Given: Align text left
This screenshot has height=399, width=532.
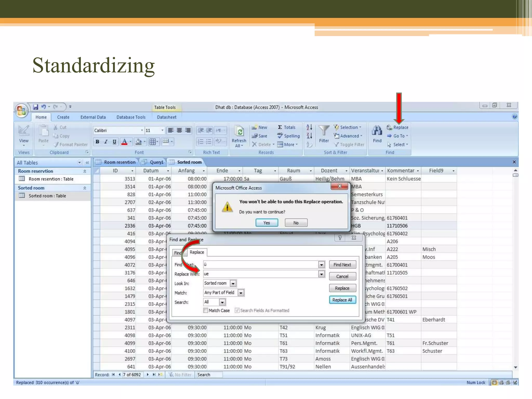Looking at the screenshot, I should (171, 130).
